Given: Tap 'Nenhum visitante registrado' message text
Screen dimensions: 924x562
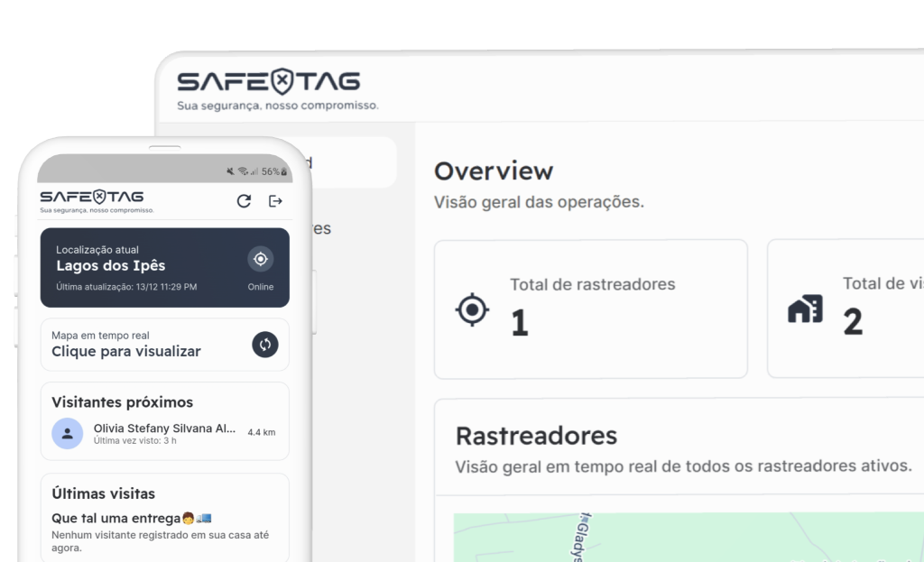Looking at the screenshot, I should [161, 541].
